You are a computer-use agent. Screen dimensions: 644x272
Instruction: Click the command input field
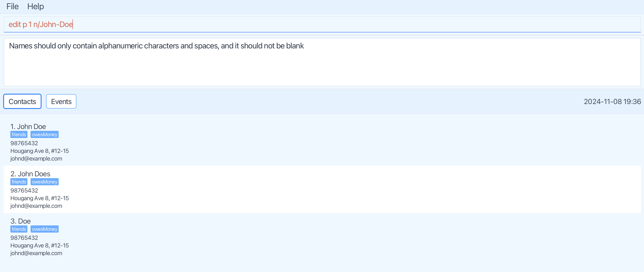(322, 24)
